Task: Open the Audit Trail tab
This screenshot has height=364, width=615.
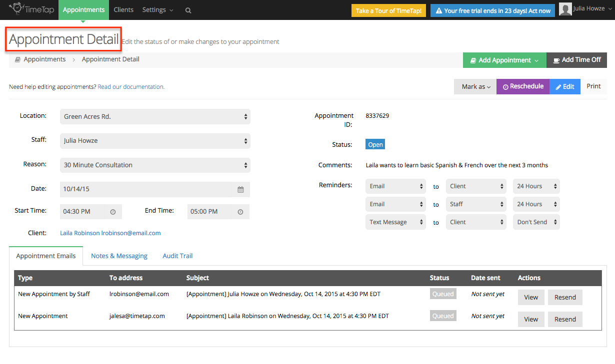Action: [x=177, y=256]
